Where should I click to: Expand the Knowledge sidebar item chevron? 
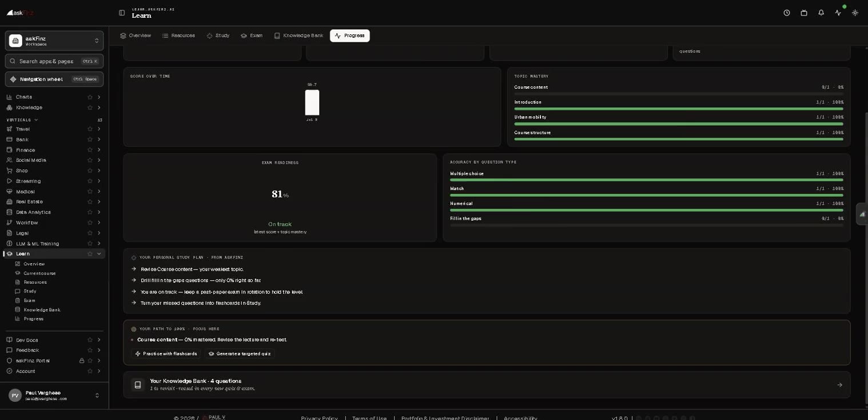tap(99, 108)
